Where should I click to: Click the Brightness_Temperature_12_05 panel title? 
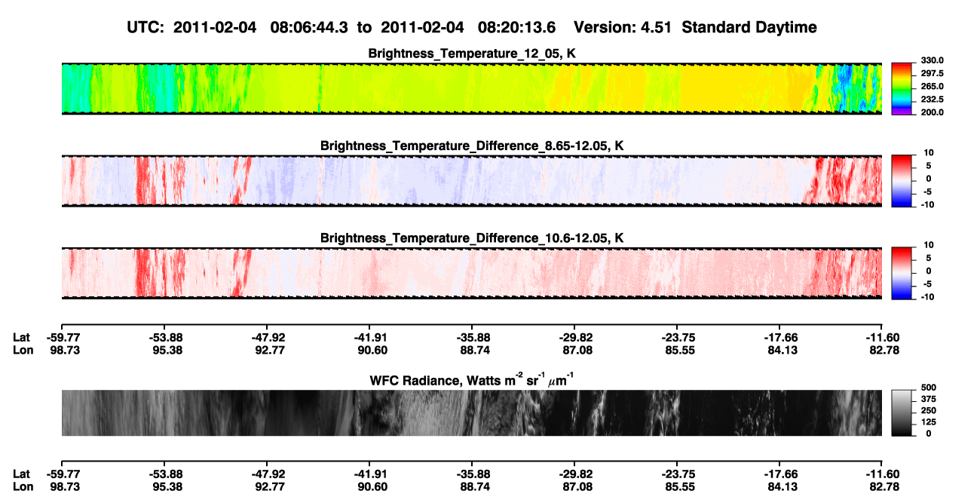click(x=472, y=54)
